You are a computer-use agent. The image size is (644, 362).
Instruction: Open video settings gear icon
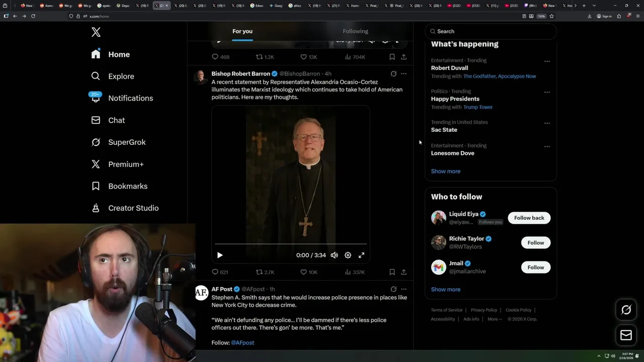pos(348,255)
